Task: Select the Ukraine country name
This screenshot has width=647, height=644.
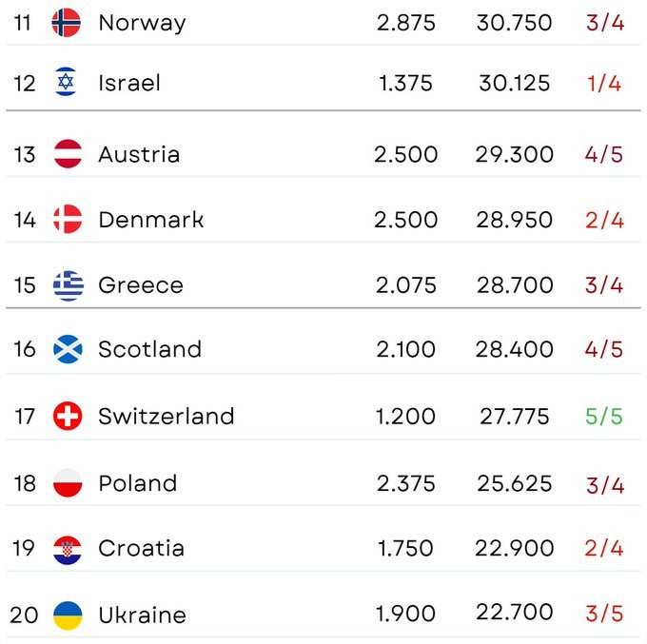Action: 143,615
